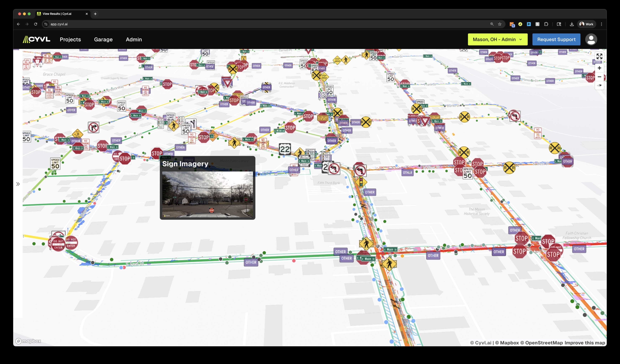Screen dimensions: 620x364
Task: Go back in browser history
Action: [x=19, y=24]
